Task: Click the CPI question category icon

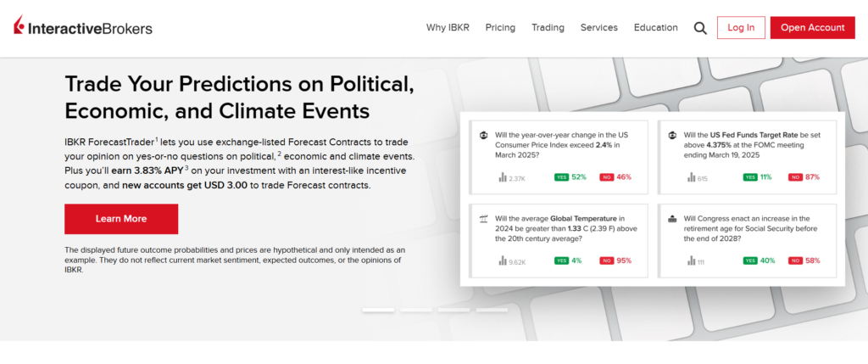Action: [x=483, y=135]
